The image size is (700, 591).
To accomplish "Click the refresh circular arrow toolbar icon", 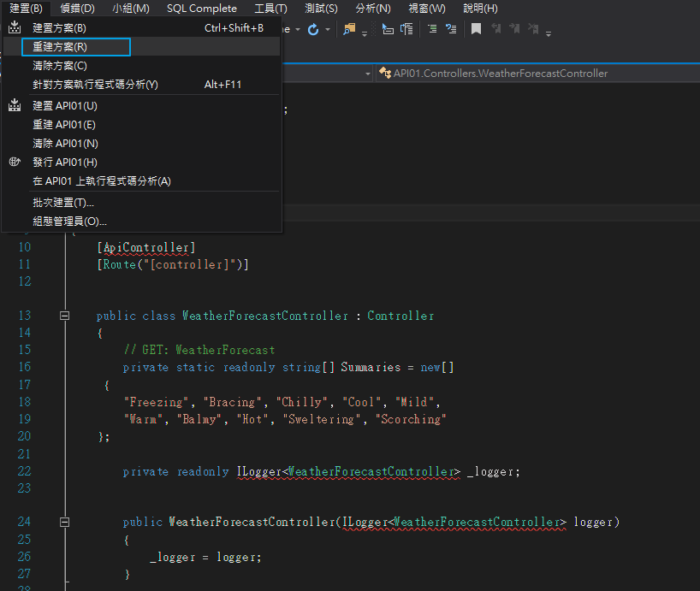I will [313, 29].
